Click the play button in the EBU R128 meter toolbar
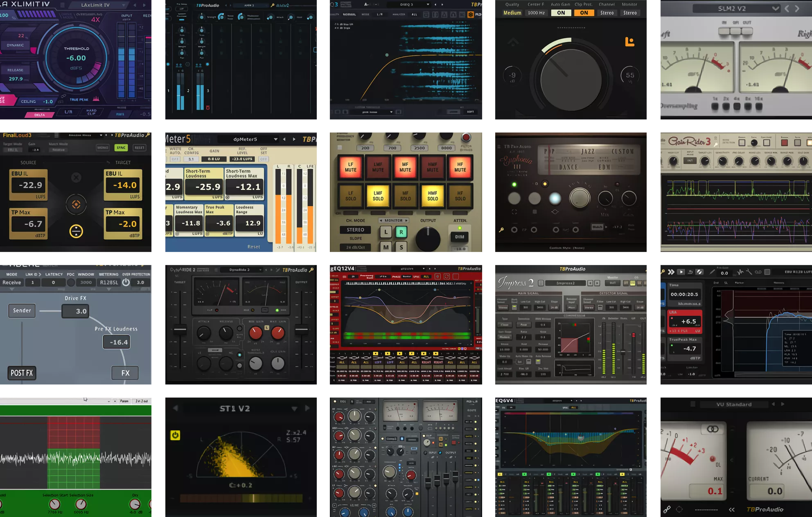This screenshot has width=812, height=517. [681, 272]
